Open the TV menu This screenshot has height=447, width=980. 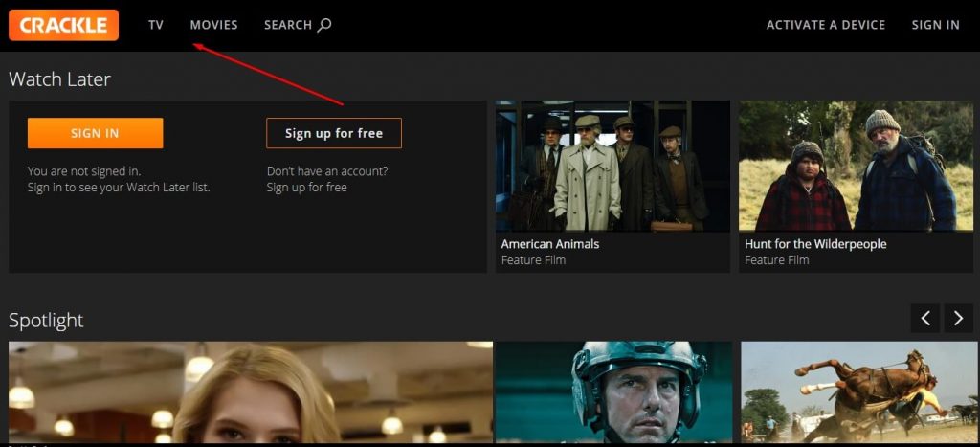click(x=156, y=25)
